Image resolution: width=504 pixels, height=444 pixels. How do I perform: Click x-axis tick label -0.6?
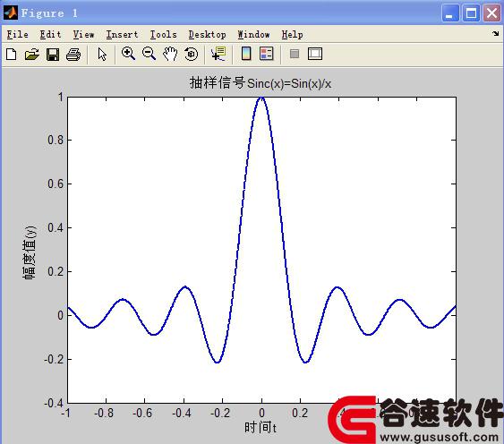[142, 413]
